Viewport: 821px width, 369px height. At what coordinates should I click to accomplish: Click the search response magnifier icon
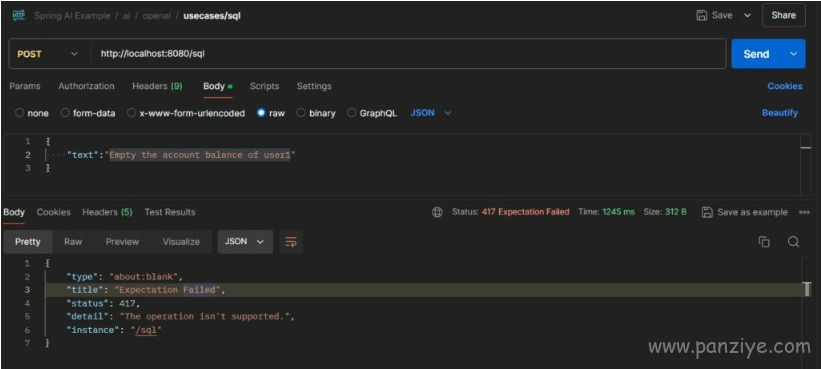pos(794,242)
